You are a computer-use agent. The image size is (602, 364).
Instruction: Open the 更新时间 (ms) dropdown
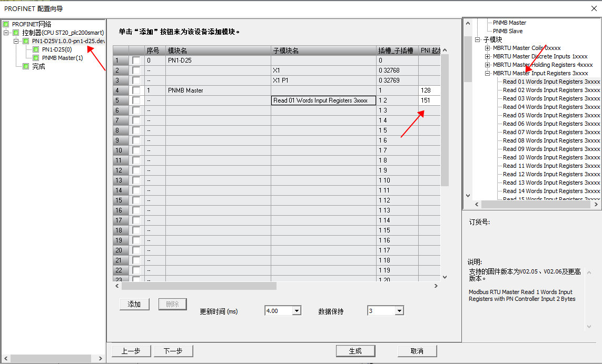pos(298,310)
